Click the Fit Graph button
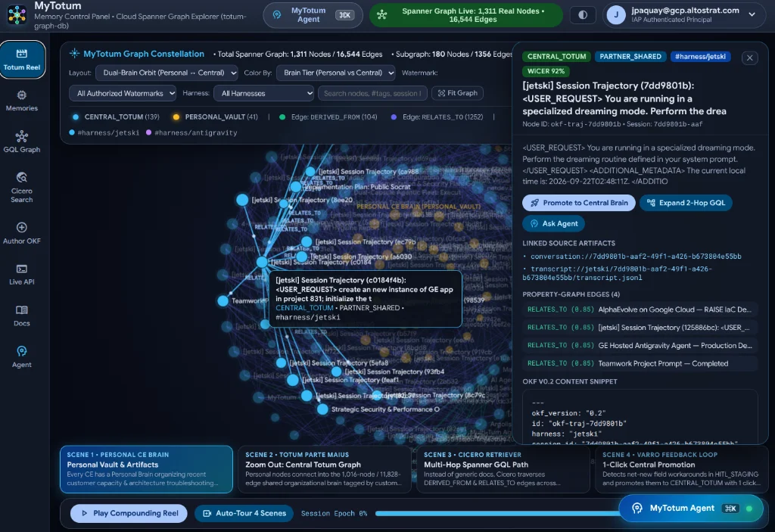 coord(457,93)
